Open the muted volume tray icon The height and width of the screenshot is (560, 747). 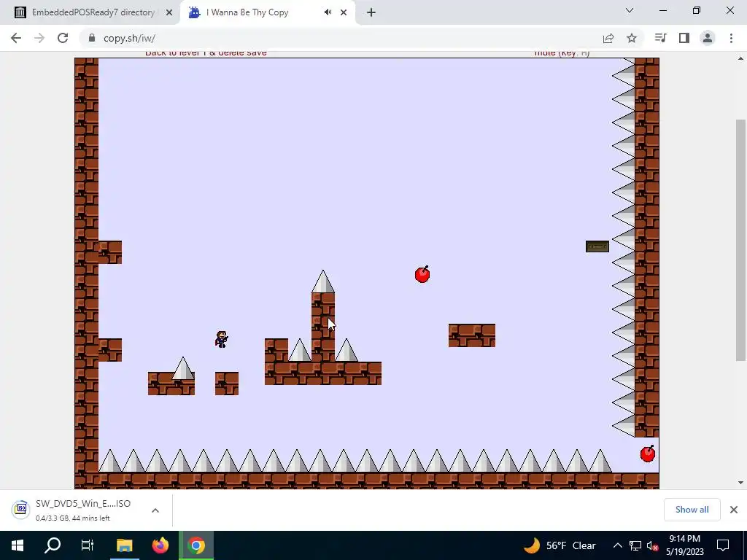point(652,545)
